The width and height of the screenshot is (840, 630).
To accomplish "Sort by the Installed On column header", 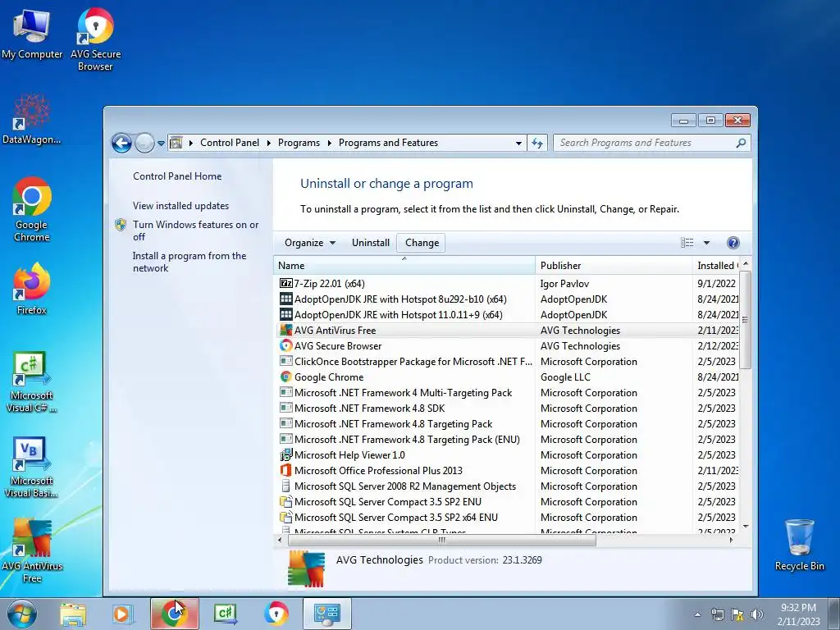I will [715, 265].
